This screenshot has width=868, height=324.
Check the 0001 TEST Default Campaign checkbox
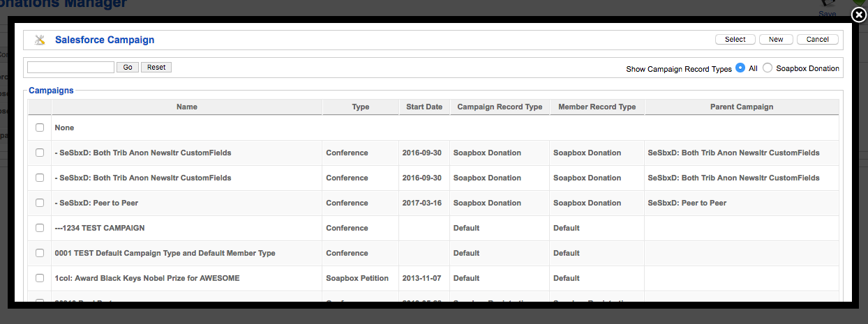pos(40,253)
